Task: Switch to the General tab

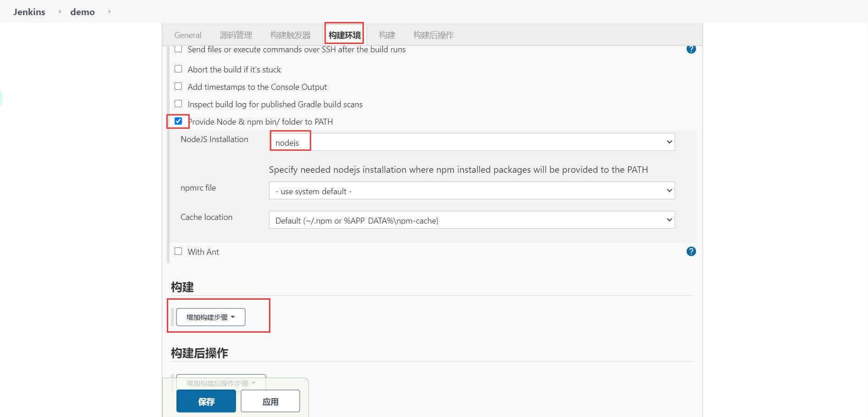Action: [187, 35]
